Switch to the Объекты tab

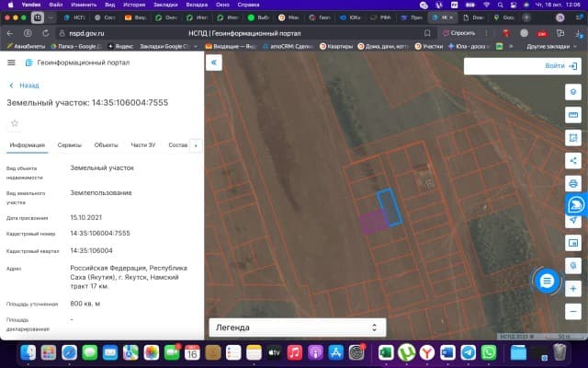[x=106, y=145]
